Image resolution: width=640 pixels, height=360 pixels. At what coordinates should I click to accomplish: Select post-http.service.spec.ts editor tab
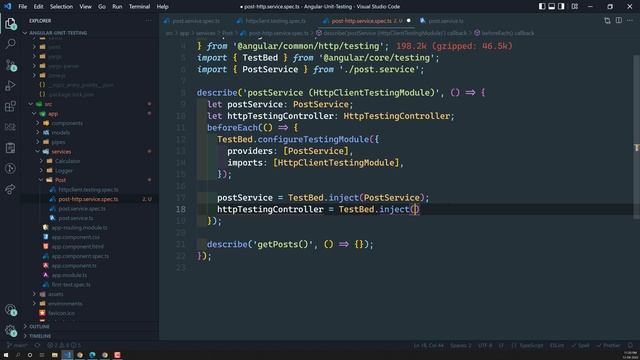pos(366,21)
